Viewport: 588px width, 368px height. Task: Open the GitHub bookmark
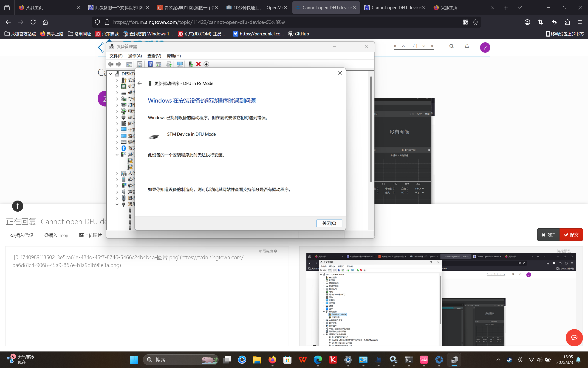point(298,34)
